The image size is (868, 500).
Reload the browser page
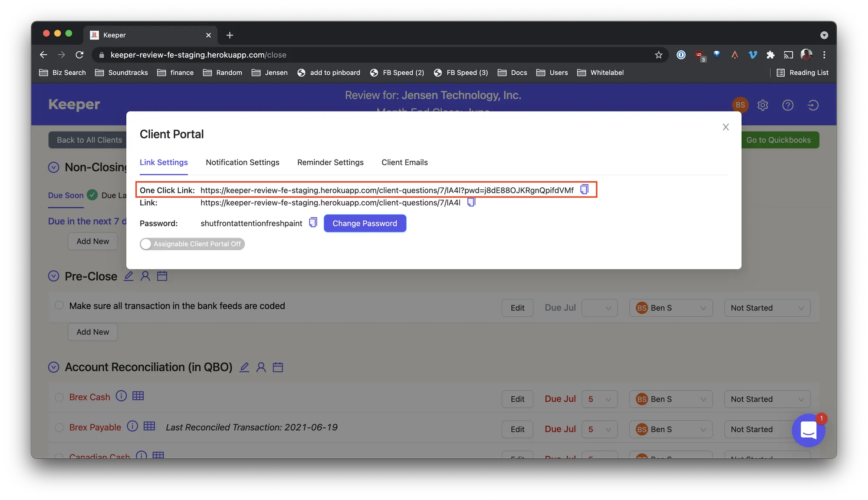79,55
